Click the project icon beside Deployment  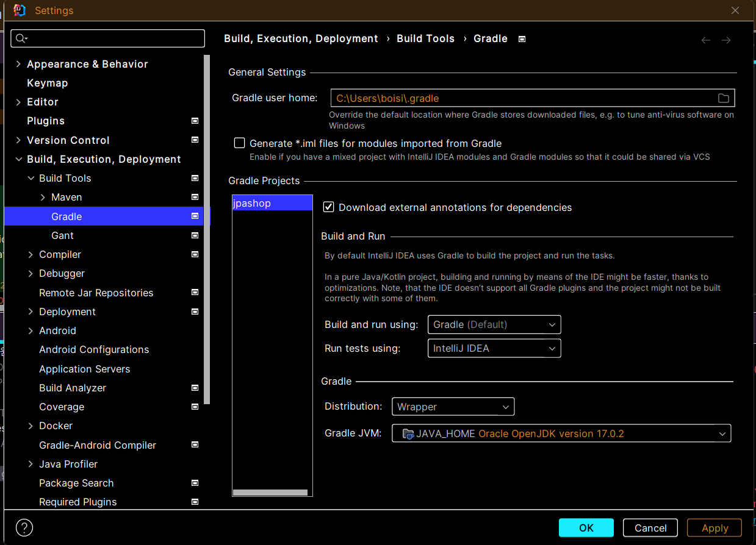pos(195,312)
